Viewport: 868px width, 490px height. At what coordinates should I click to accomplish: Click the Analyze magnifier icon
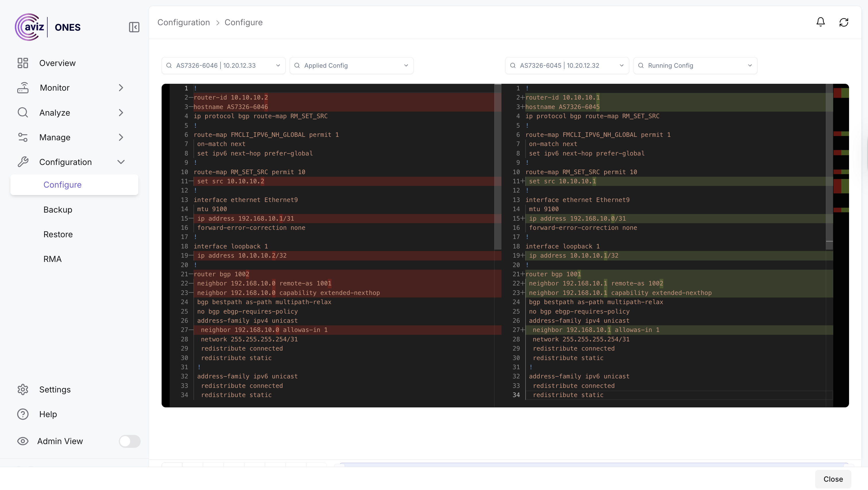point(23,112)
